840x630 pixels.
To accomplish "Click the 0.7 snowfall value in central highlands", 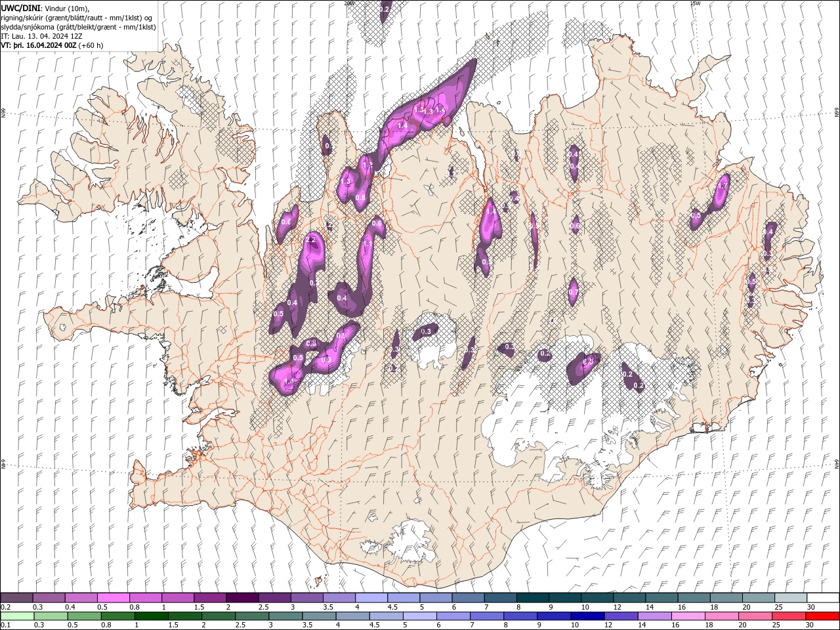I will coord(574,292).
